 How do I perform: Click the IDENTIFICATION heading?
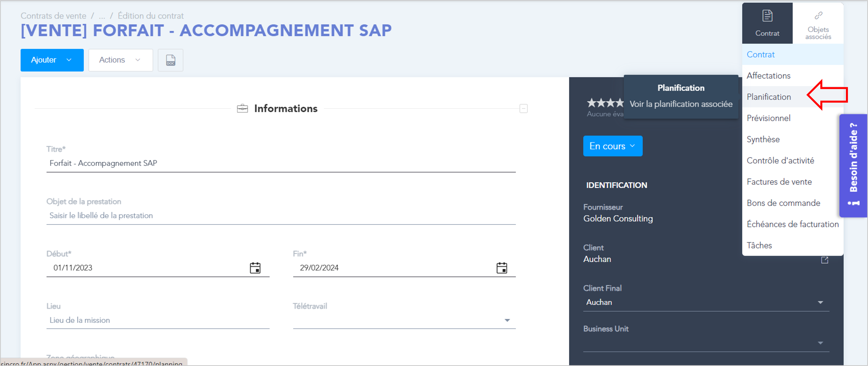(616, 185)
